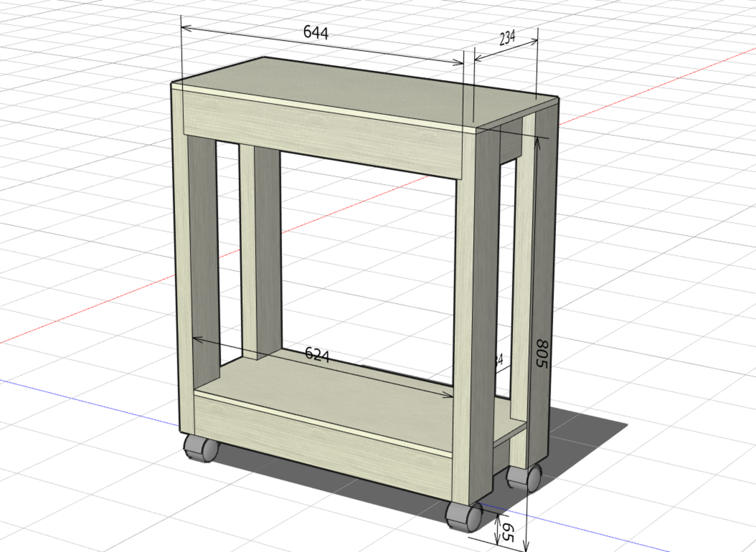The image size is (756, 552).
Task: Select the 234 depth dimension label
Action: [508, 38]
